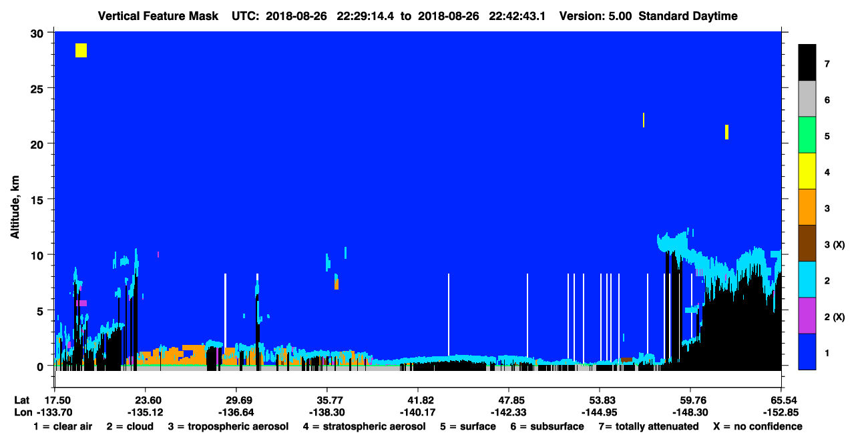
Task: Click the cyan color bar segment labeled 2
Action: [x=807, y=280]
